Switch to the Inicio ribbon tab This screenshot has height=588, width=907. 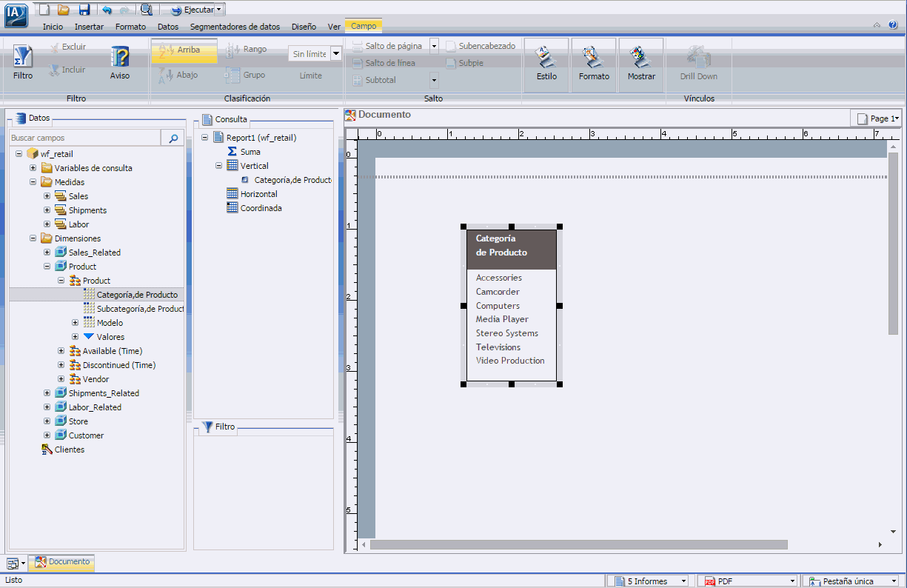[x=53, y=27]
